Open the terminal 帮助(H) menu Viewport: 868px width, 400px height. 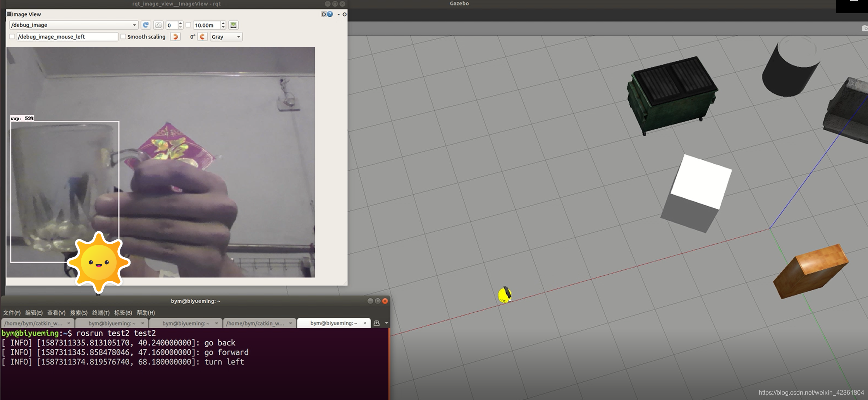pyautogui.click(x=146, y=313)
